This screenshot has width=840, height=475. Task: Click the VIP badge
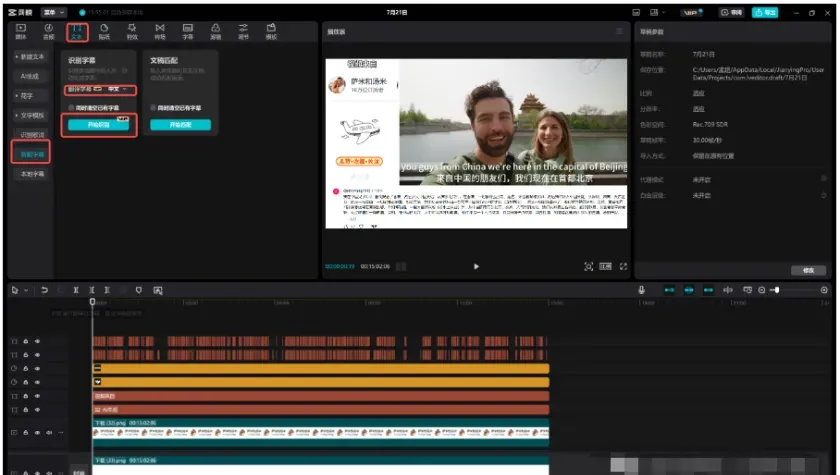coord(692,12)
